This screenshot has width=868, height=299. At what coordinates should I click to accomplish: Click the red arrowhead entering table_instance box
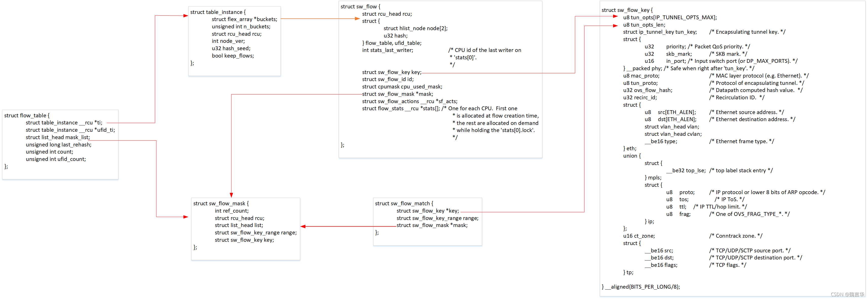click(x=185, y=15)
